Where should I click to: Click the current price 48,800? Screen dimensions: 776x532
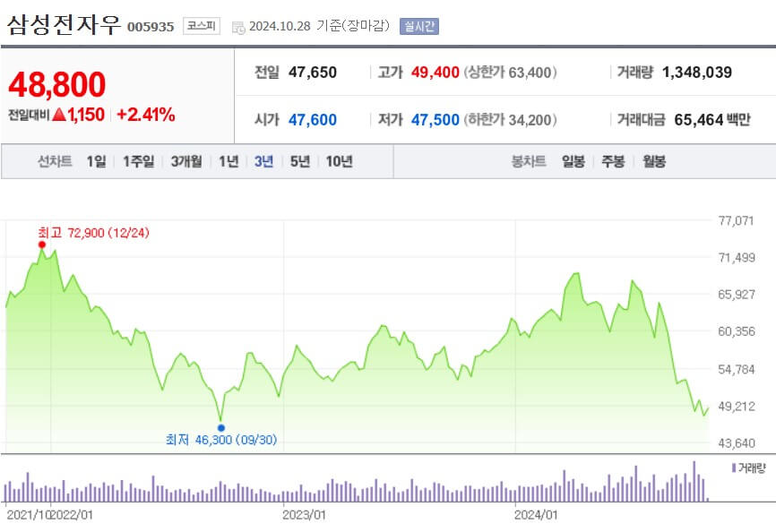point(57,84)
